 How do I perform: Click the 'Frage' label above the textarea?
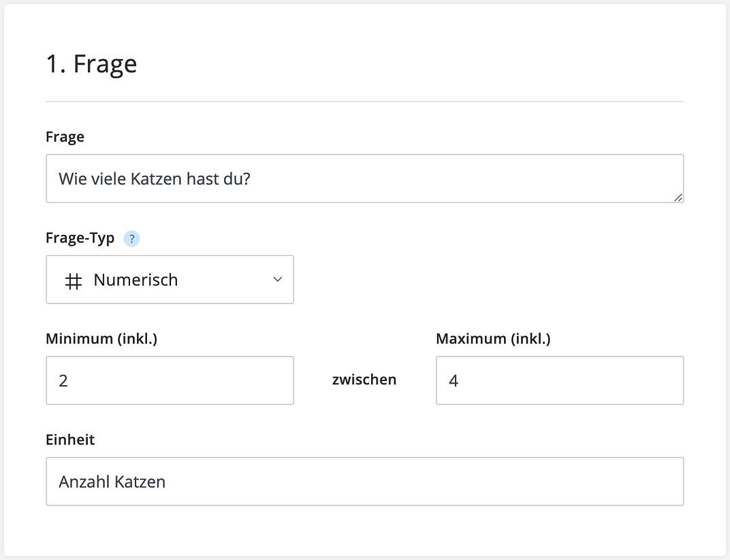pos(65,137)
